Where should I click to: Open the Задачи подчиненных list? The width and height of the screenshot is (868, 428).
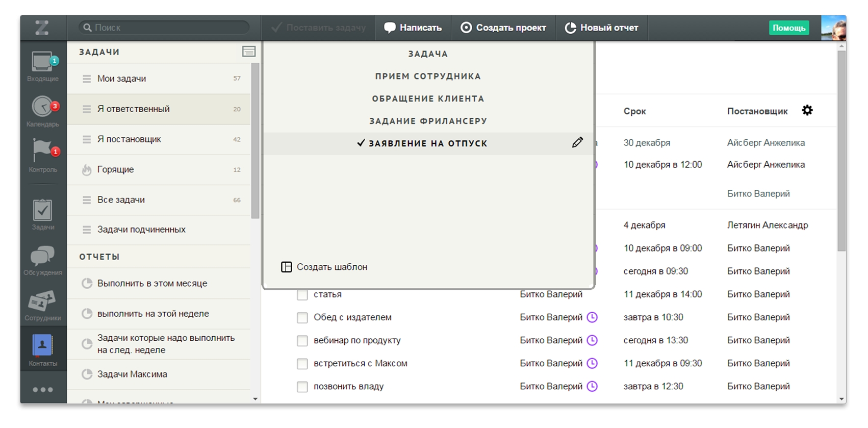(x=159, y=230)
